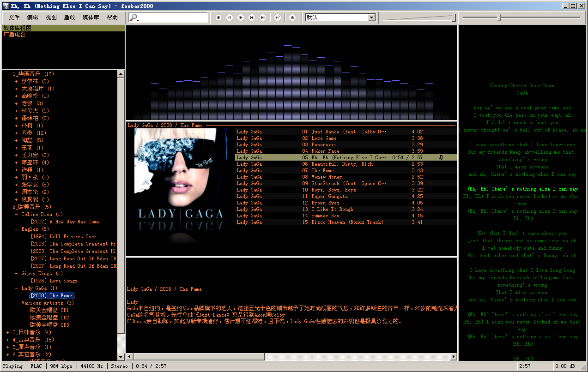The height and width of the screenshot is (372, 588).
Task: Click the random playback button
Action: [278, 18]
